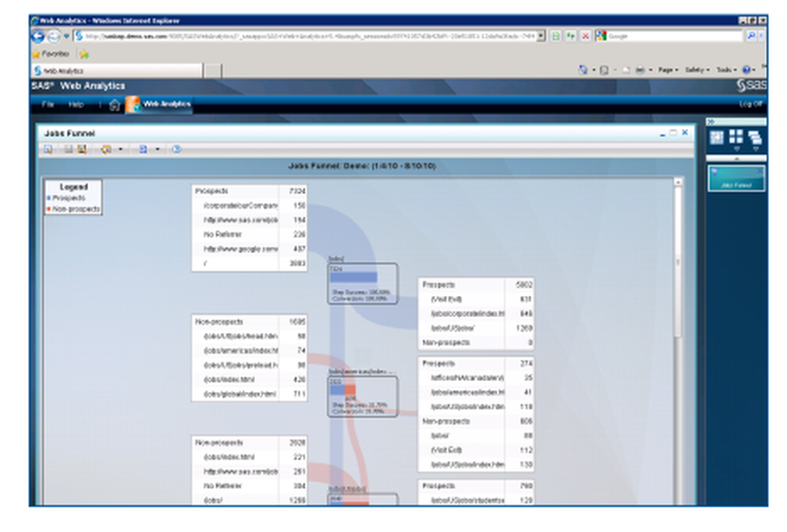
Task: Collapse the right sidebar with the double-arrow button
Action: (x=711, y=121)
